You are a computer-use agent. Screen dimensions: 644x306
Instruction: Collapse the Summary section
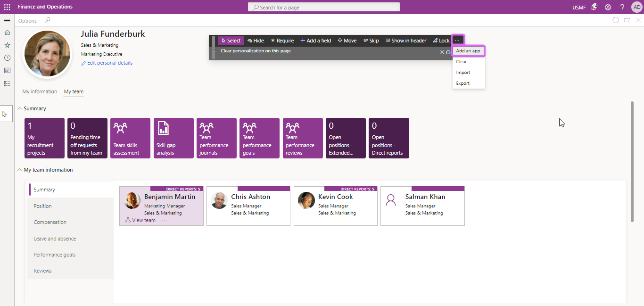pos(19,108)
